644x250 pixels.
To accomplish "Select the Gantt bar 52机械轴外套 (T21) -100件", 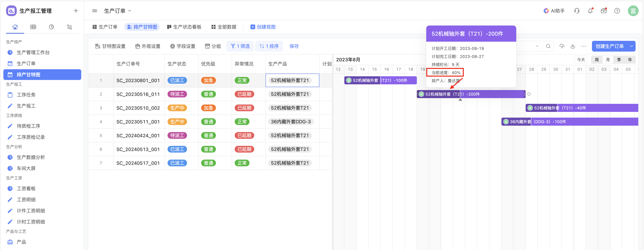I will click(380, 80).
